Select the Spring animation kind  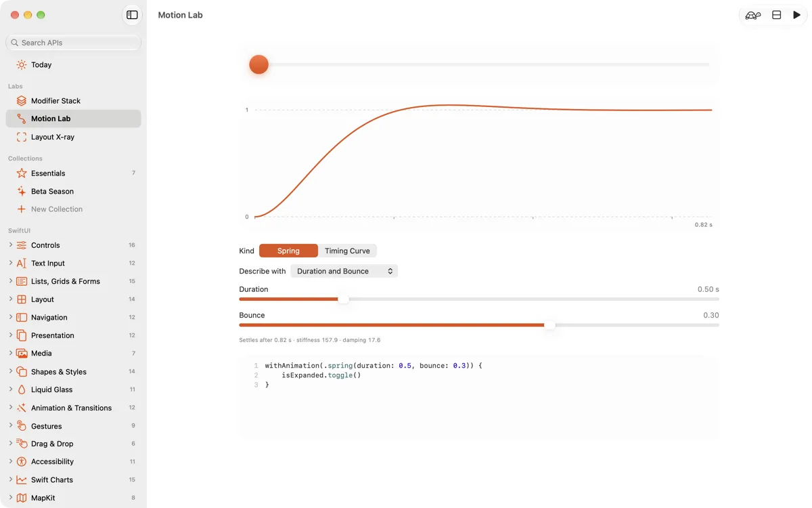click(x=288, y=251)
